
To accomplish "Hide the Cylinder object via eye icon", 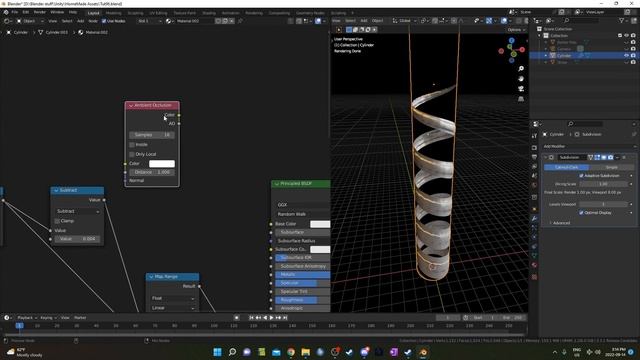I will [627, 56].
